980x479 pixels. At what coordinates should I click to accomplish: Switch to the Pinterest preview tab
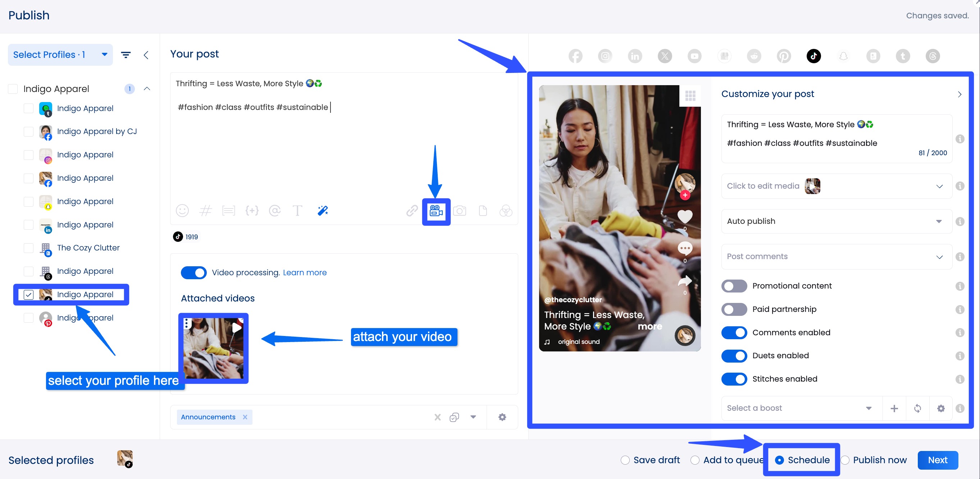tap(784, 56)
